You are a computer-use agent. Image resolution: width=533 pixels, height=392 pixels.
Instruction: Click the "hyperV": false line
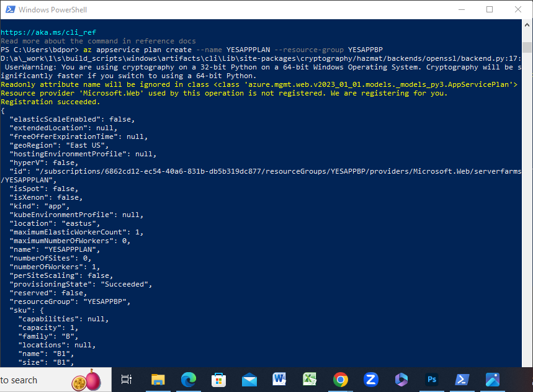(x=43, y=163)
